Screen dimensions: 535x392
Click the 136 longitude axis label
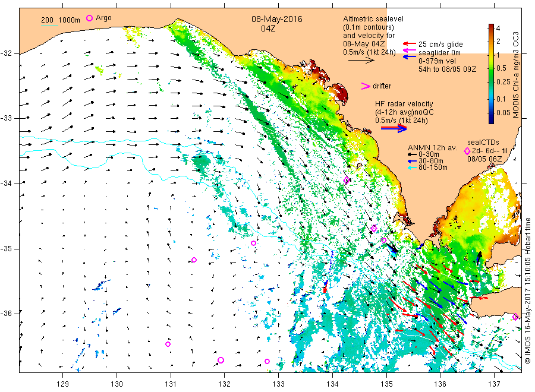click(440, 384)
